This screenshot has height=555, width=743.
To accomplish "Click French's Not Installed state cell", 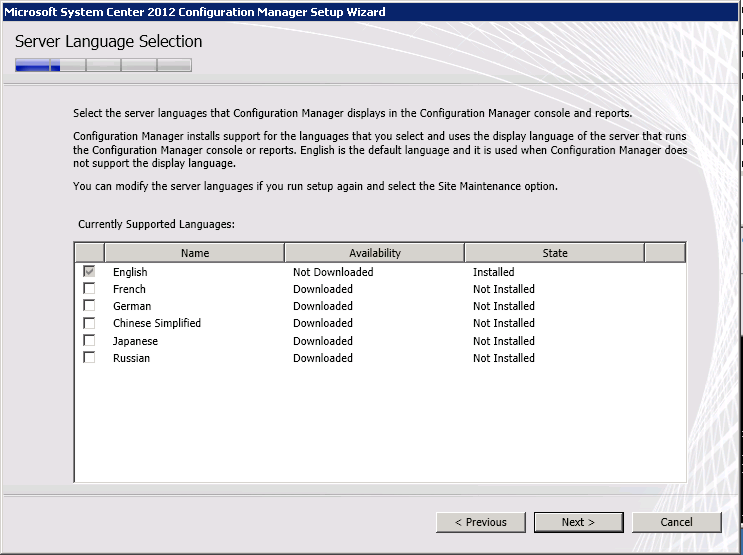I will coord(504,289).
